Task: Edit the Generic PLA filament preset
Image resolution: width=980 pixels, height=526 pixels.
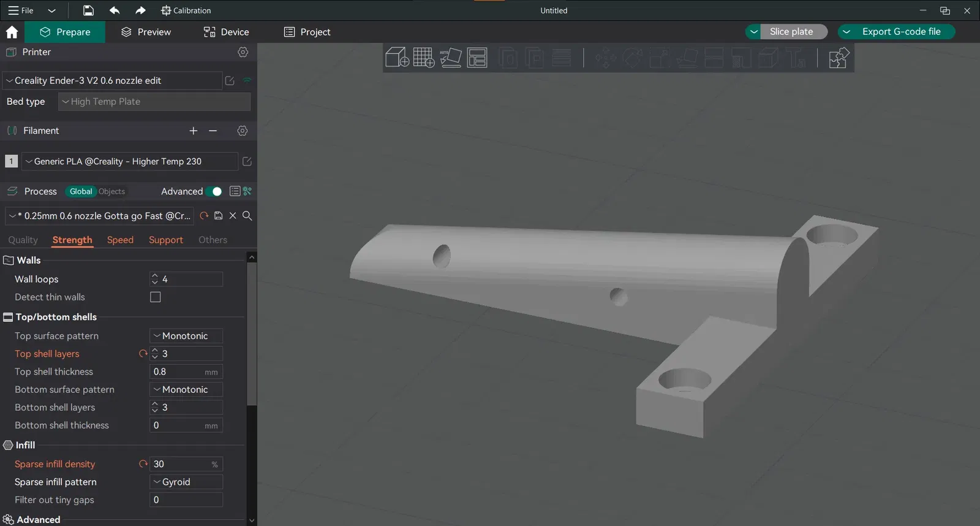Action: click(247, 161)
